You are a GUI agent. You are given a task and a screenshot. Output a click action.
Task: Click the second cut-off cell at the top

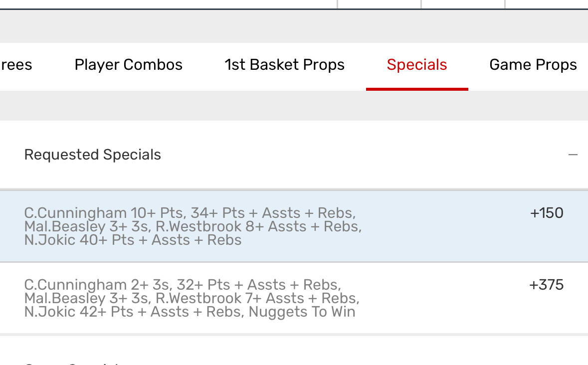pyautogui.click(x=463, y=4)
